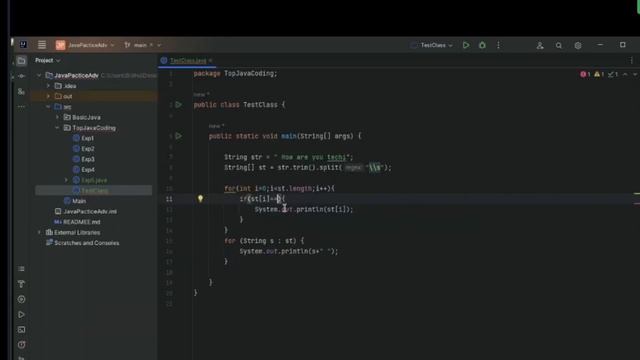The height and width of the screenshot is (360, 640).
Task: Select TestClass in project tree
Action: (95, 191)
